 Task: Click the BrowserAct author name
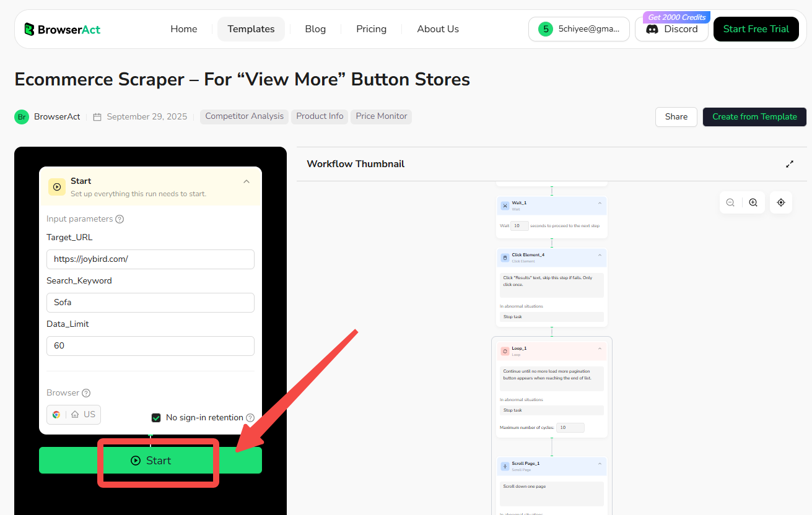(57, 116)
